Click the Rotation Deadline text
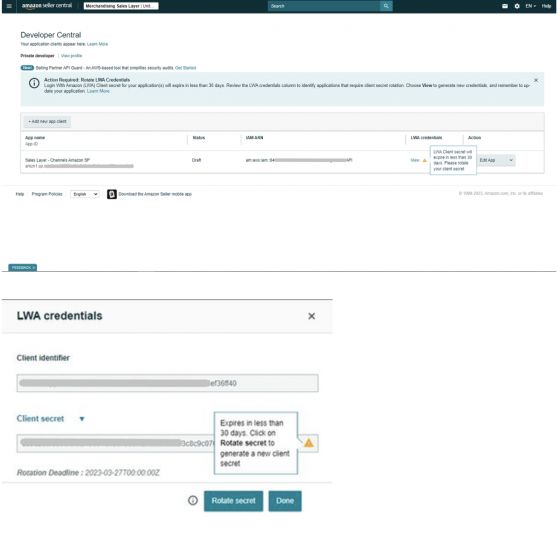The height and width of the screenshot is (543, 560). coord(88,473)
